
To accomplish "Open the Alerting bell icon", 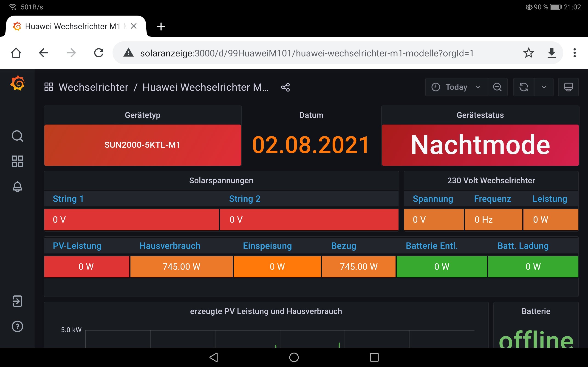I will coord(17,186).
